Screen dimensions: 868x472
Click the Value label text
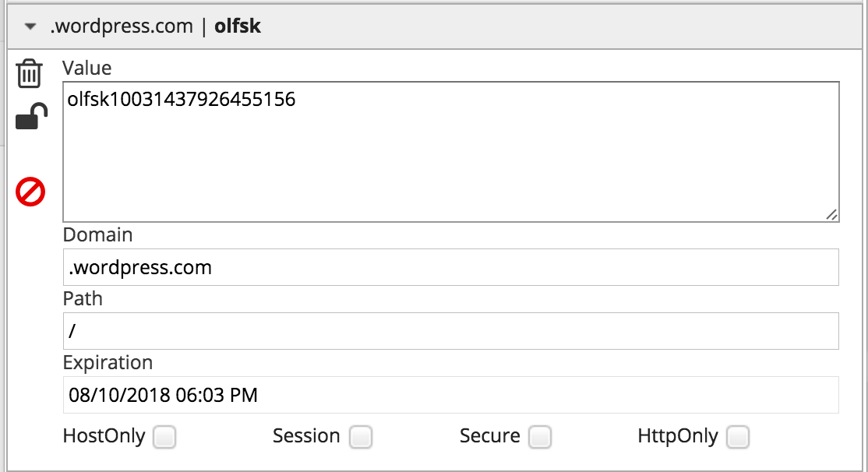[87, 68]
